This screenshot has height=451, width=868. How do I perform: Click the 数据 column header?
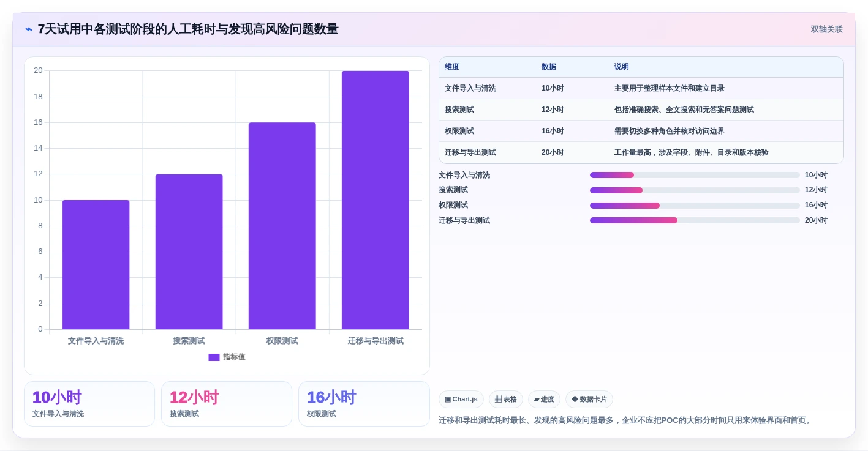click(549, 67)
